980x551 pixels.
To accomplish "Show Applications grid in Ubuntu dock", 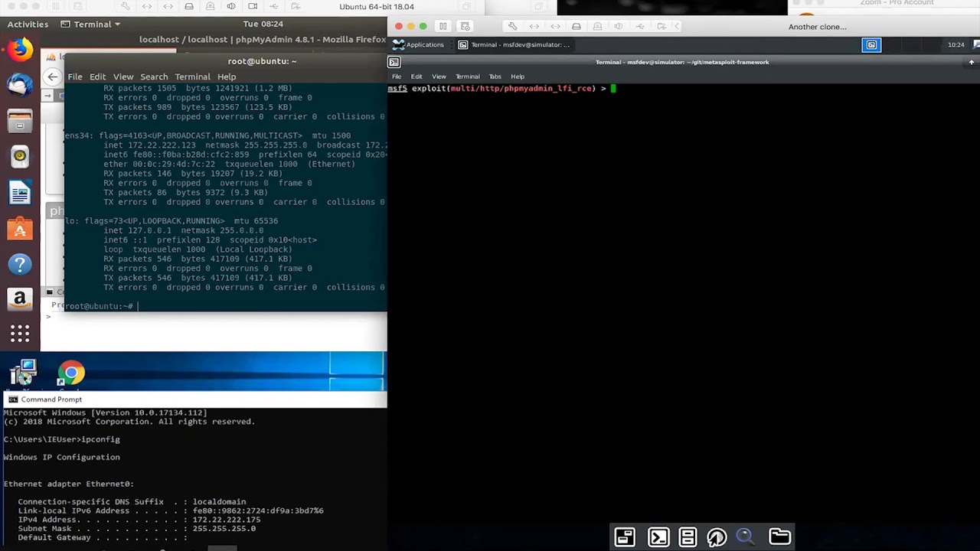I will (20, 334).
